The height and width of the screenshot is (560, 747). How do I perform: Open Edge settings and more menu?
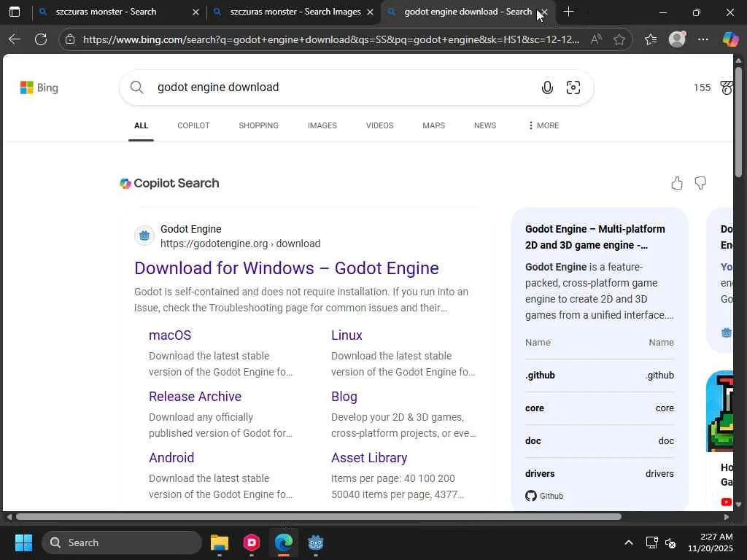pyautogui.click(x=703, y=39)
